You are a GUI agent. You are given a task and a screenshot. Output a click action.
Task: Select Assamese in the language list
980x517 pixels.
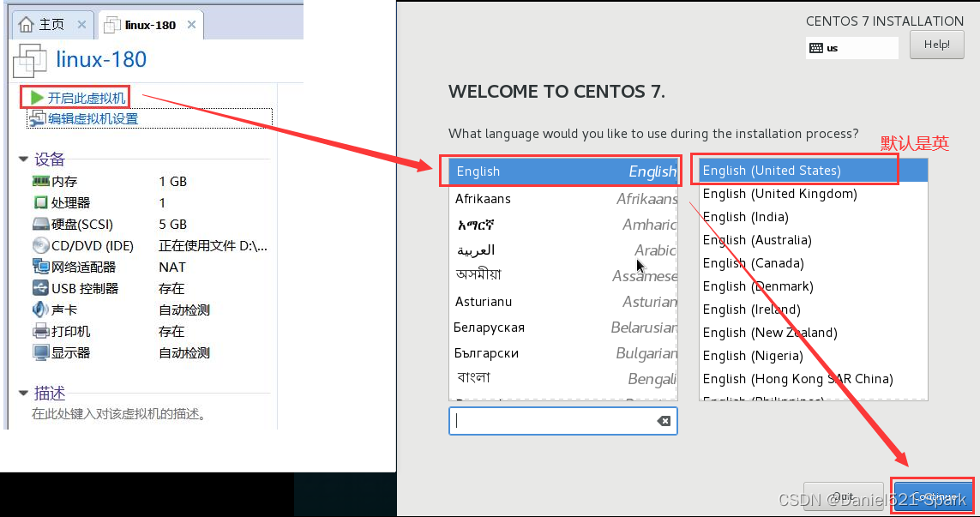[563, 276]
